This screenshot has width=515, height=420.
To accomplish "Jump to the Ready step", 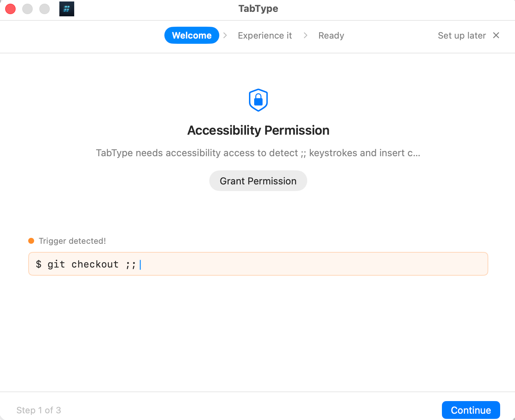I will (331, 35).
